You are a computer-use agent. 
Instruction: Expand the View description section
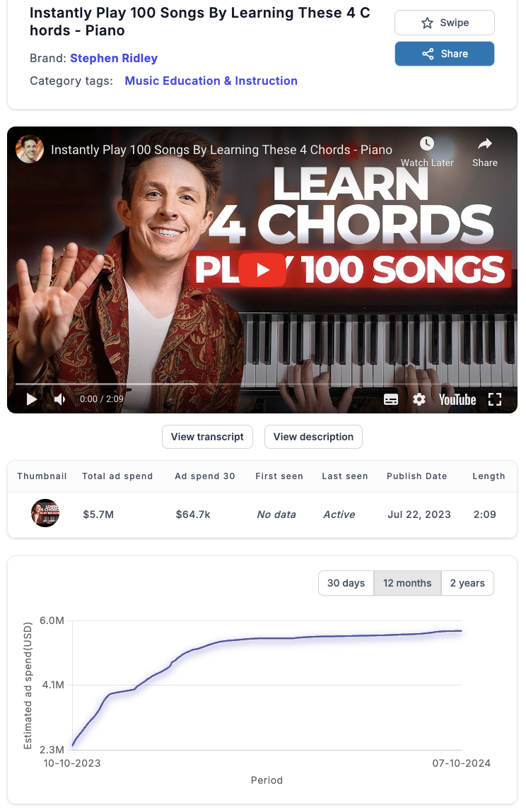click(x=313, y=437)
